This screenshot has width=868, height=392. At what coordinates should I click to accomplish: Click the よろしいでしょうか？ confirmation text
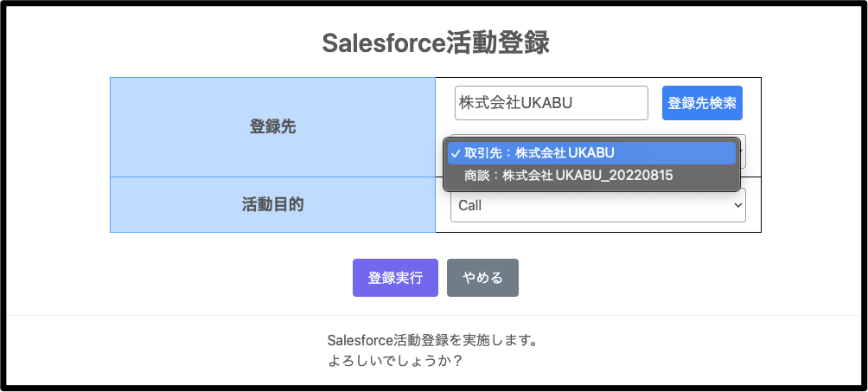(395, 360)
